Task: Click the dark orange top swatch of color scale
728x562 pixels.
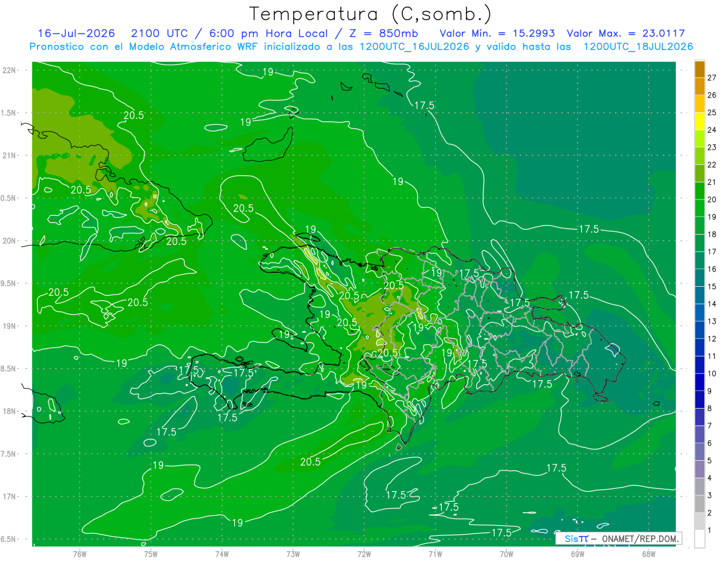Action: (699, 69)
